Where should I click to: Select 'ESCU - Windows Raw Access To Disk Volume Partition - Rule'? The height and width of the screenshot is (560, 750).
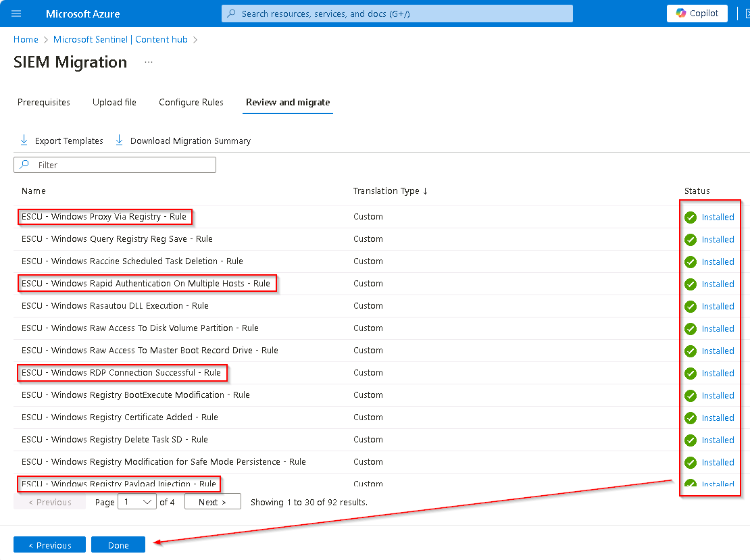coord(140,328)
